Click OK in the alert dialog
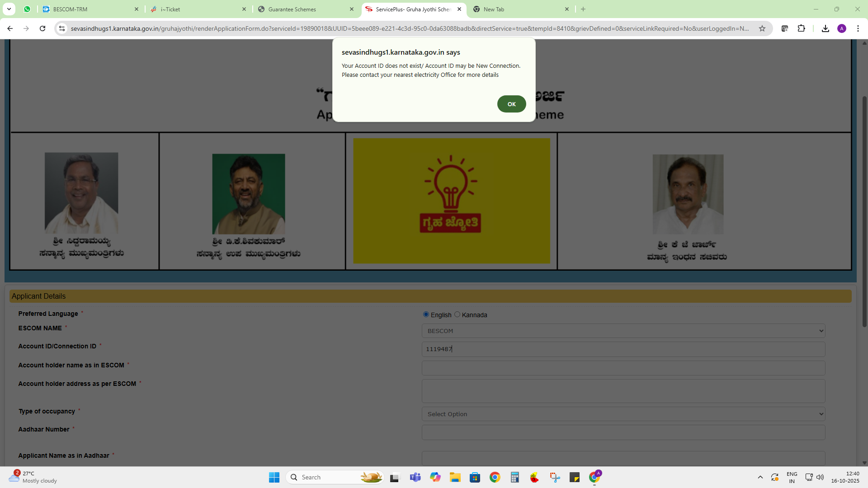 [511, 104]
